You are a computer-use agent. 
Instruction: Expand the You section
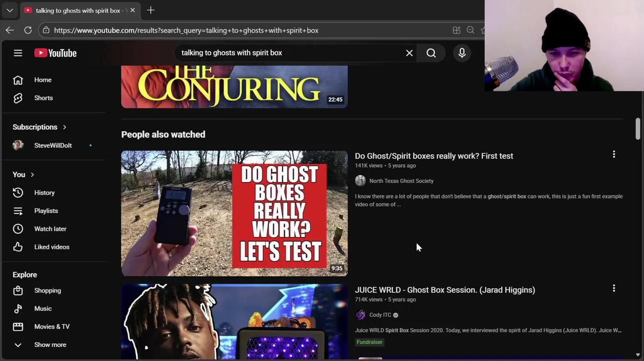click(24, 174)
